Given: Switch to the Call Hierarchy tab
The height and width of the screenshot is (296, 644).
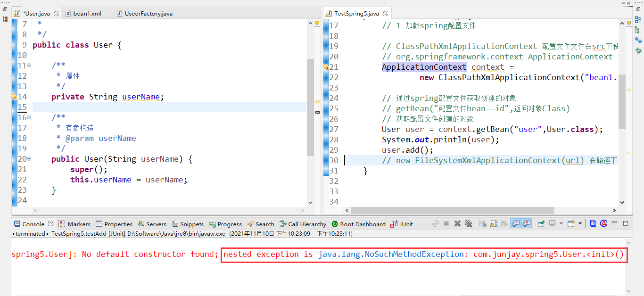Looking at the screenshot, I should tap(303, 224).
